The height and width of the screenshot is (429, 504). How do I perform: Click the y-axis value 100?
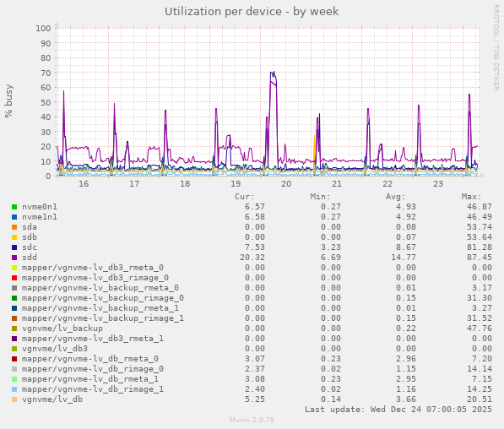click(43, 29)
